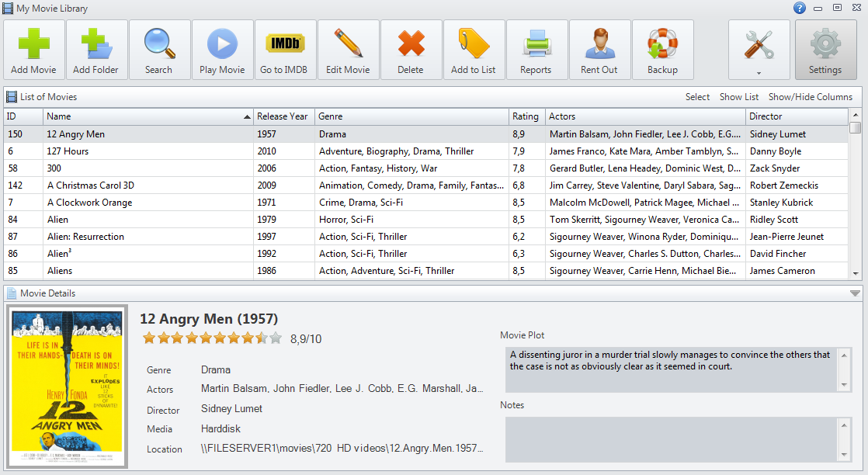Viewport: 868px width, 475px height.
Task: Click the Harddisk media value
Action: point(220,429)
